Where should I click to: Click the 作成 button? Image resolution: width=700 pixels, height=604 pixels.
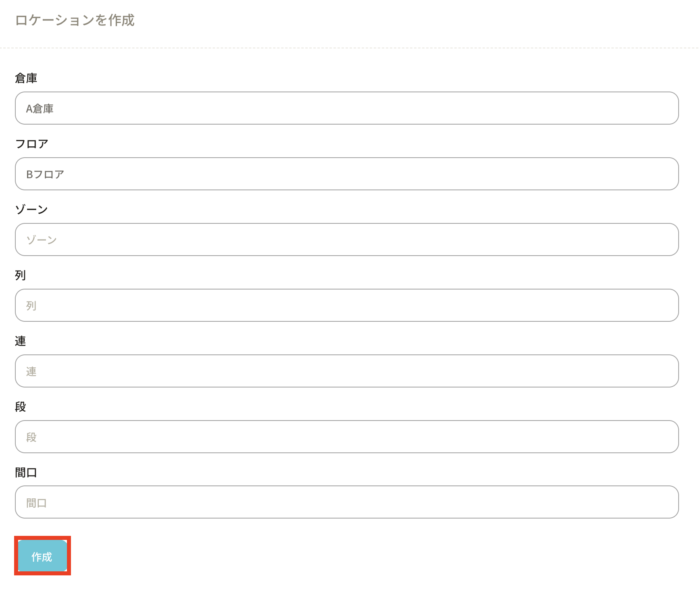click(x=42, y=556)
